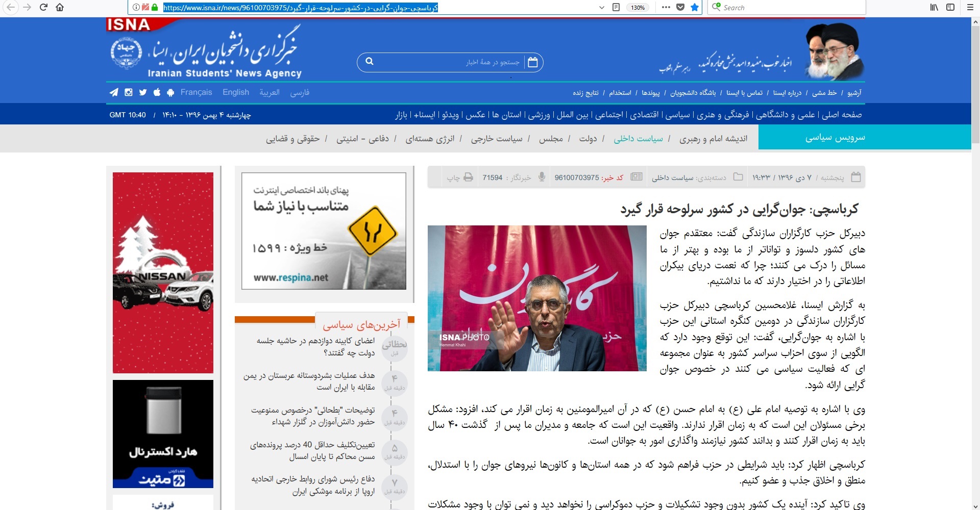The image size is (980, 510).
Task: Open Firefox hamburger menu
Action: pyautogui.click(x=970, y=7)
